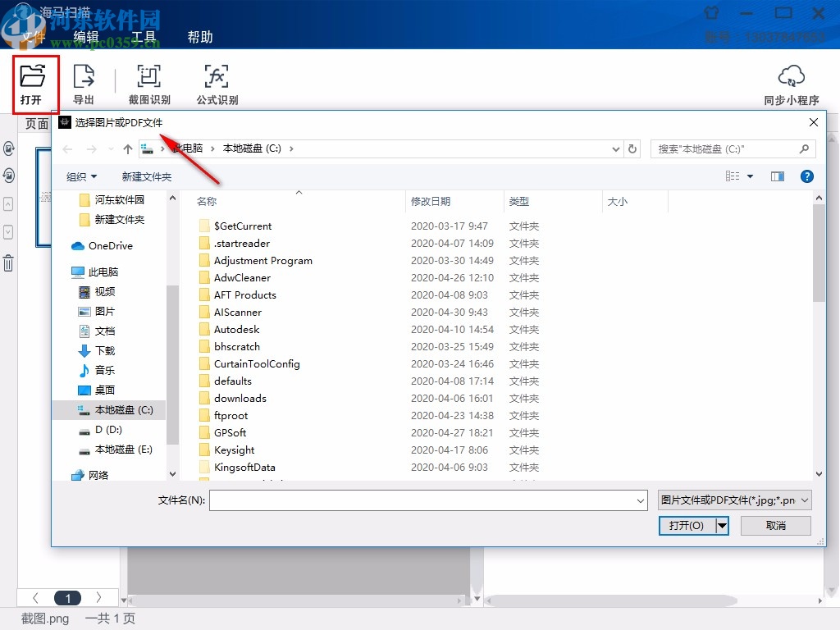Refresh the folder location
This screenshot has width=840, height=630.
coord(632,149)
